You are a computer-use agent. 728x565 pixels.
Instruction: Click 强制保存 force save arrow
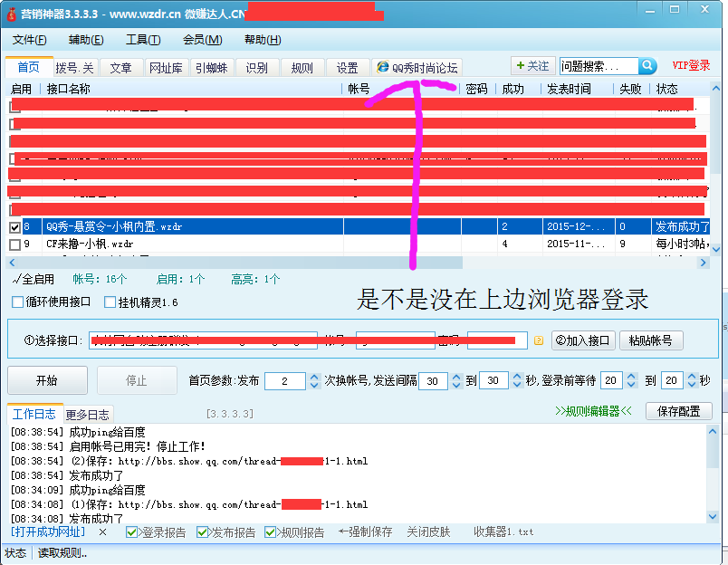tap(365, 531)
